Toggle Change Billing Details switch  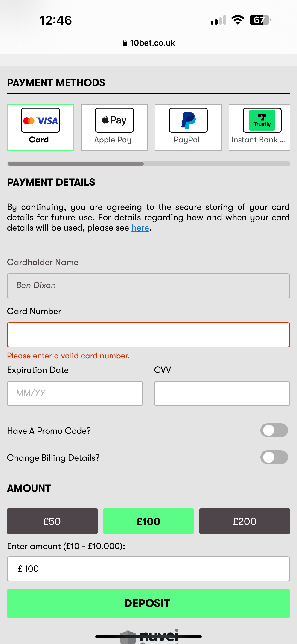274,457
